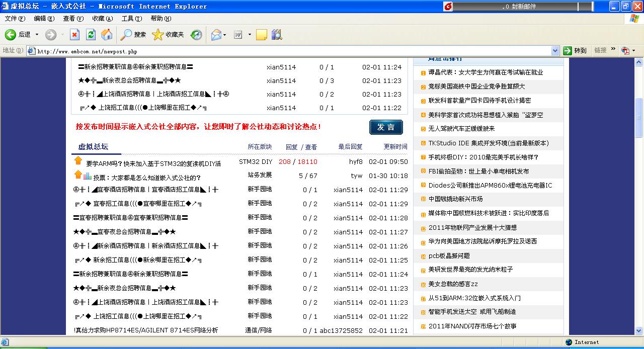Screen dimensions: 644x349
Task: Open sidebar article 从51到ARM:32位嵌入式系统入门
Action: pos(474,298)
